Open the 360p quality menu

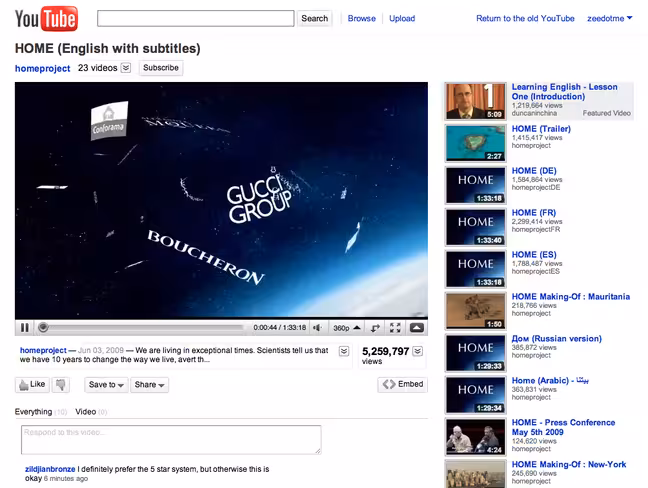click(347, 328)
